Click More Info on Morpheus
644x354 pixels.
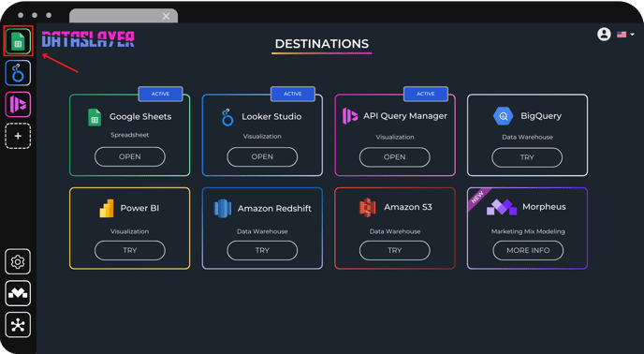tap(528, 250)
